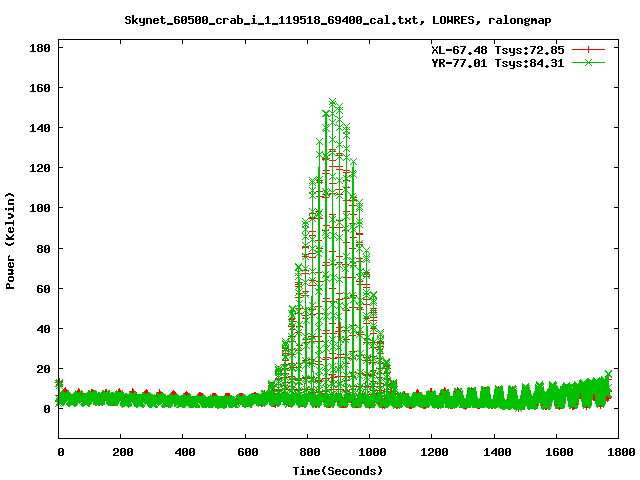
Task: Click the y-axis tick label 60
Action: tap(43, 289)
